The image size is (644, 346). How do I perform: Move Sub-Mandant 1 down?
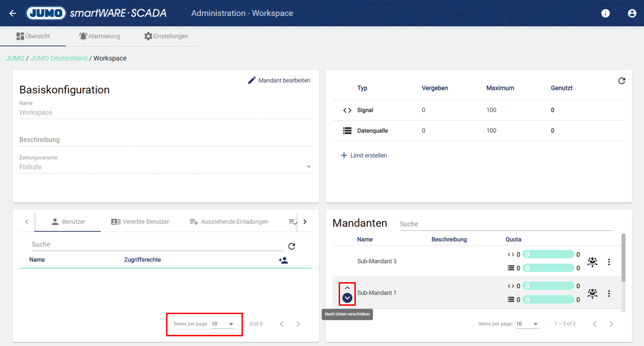coord(347,298)
